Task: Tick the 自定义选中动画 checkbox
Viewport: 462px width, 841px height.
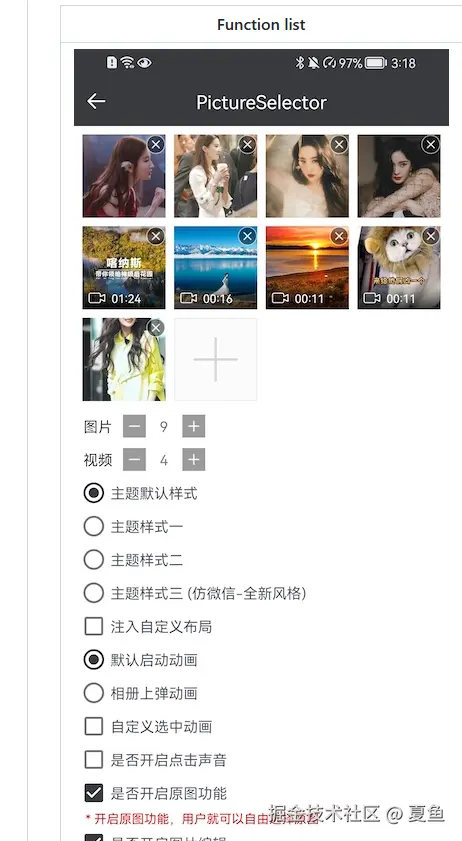Action: pyautogui.click(x=94, y=726)
